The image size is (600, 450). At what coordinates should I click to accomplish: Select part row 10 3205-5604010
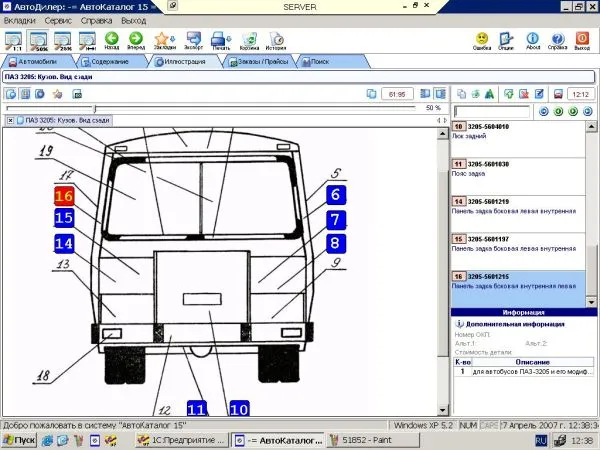coord(518,139)
